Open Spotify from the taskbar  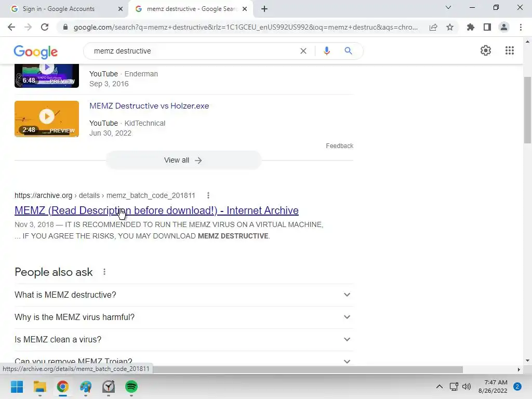tap(131, 387)
